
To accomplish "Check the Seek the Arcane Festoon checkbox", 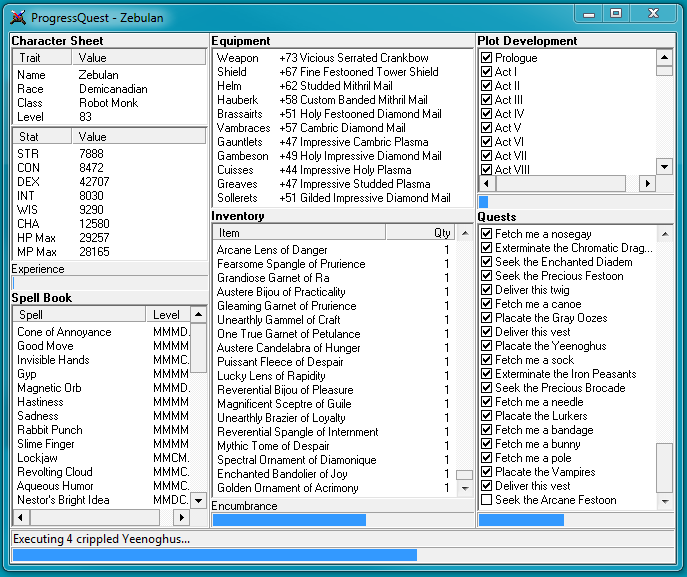I will pyautogui.click(x=486, y=499).
